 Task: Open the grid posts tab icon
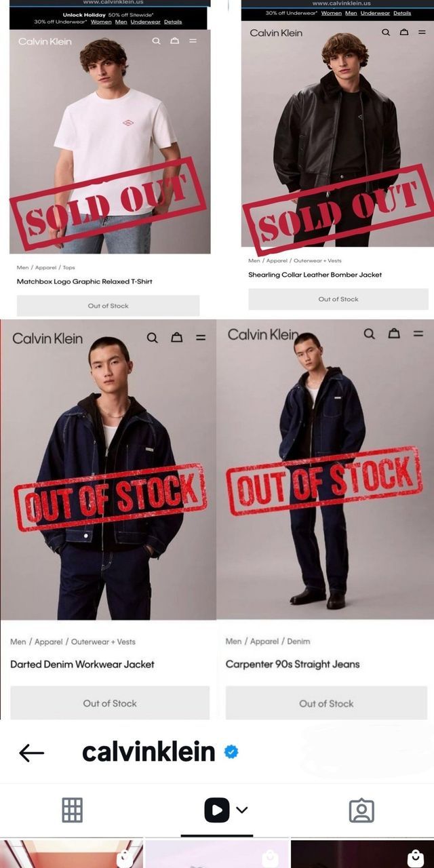coord(72,810)
